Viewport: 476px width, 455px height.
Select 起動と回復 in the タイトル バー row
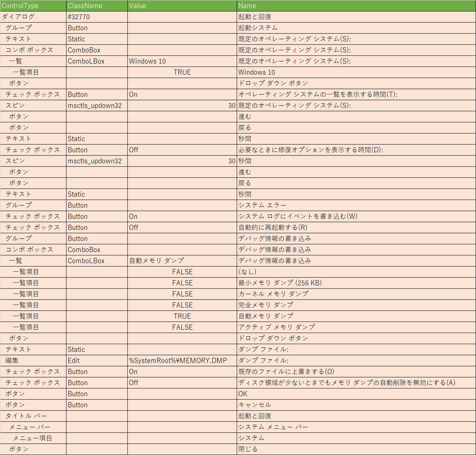(x=356, y=416)
